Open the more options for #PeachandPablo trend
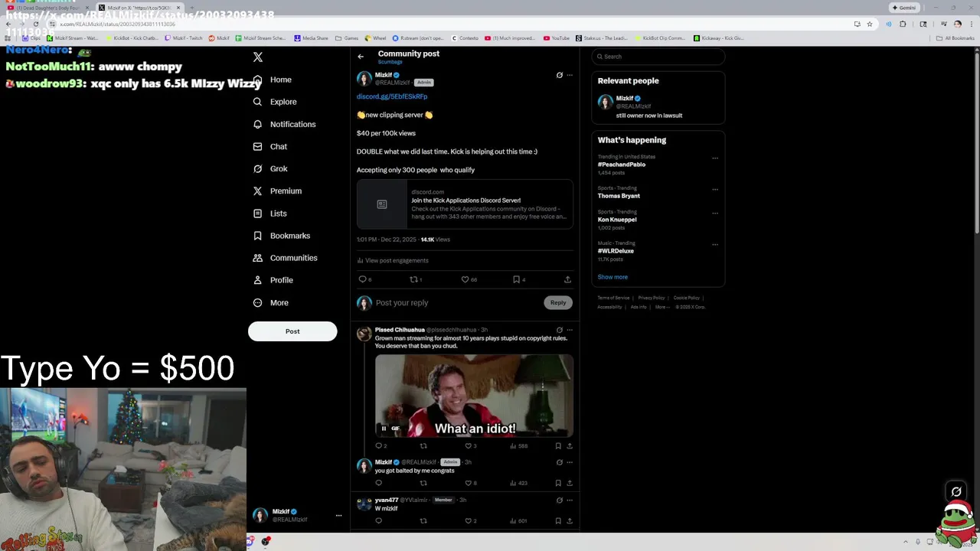 point(715,158)
